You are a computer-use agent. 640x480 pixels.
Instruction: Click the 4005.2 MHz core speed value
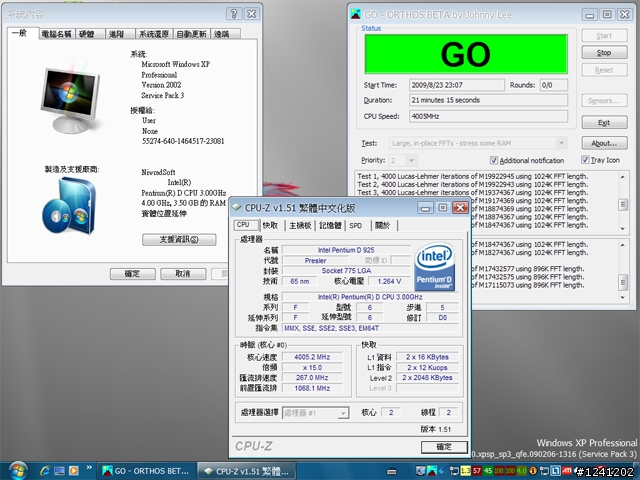(x=312, y=357)
